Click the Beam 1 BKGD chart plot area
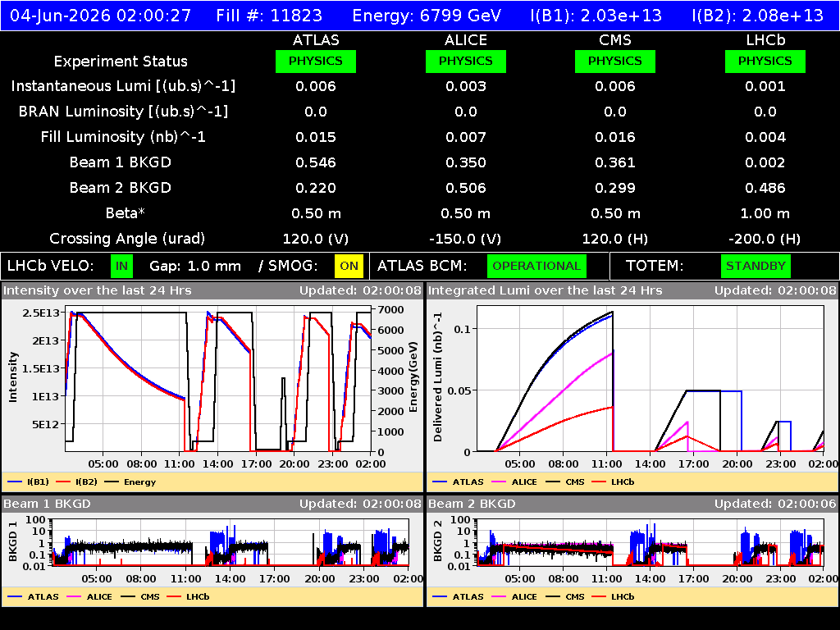840x630 pixels. 231,542
